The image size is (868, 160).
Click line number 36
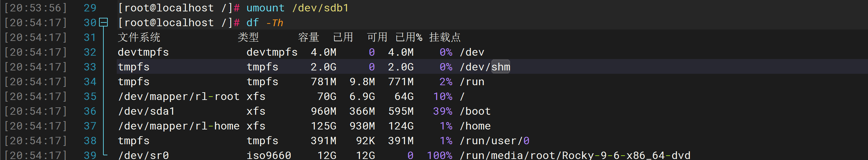click(90, 111)
